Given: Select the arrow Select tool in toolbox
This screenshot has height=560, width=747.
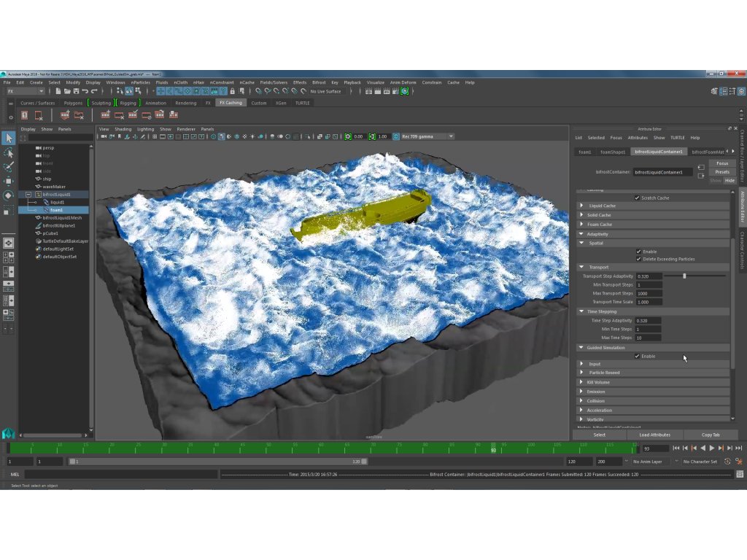Looking at the screenshot, I should point(9,139).
